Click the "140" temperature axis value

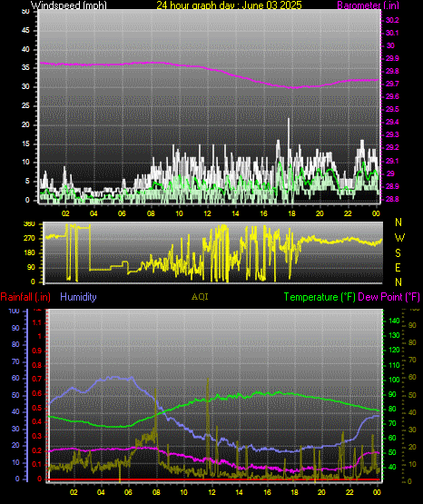[394, 321]
